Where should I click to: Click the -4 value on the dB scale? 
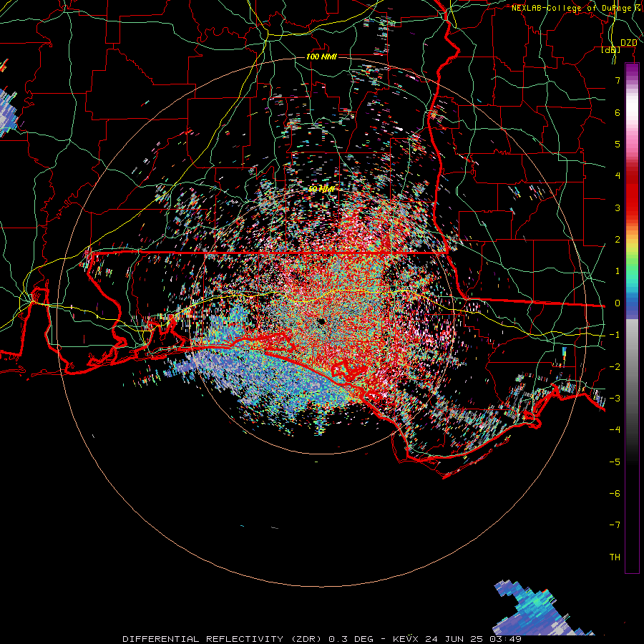tap(615, 430)
